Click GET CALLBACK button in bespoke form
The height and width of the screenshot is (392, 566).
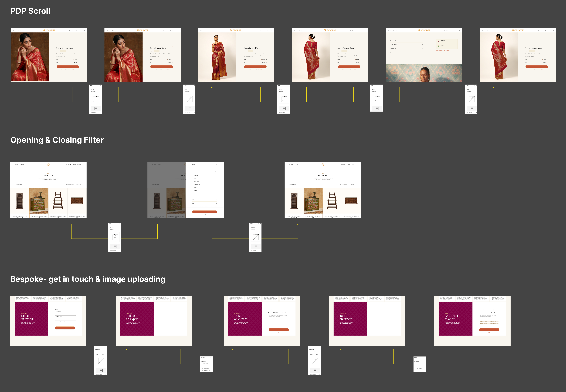(x=65, y=328)
